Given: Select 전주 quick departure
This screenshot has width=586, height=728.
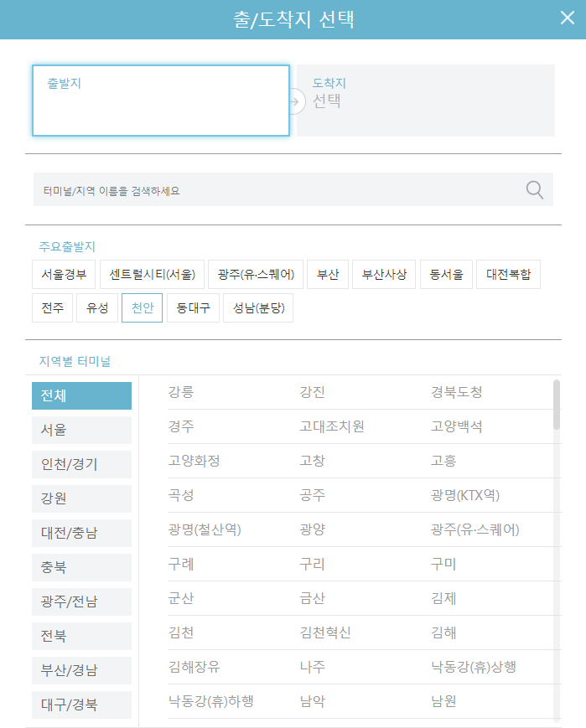Looking at the screenshot, I should click(53, 307).
